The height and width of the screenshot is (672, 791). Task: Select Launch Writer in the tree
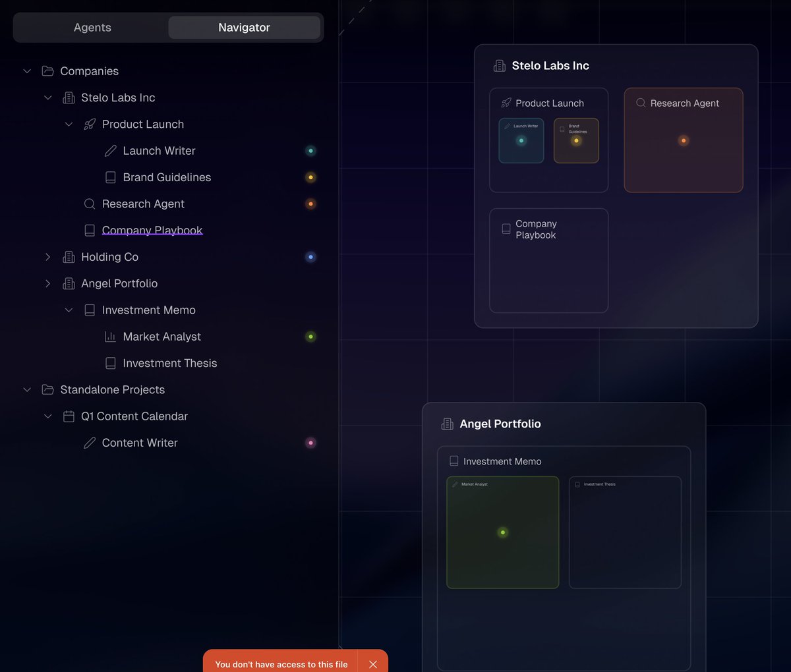coord(159,151)
